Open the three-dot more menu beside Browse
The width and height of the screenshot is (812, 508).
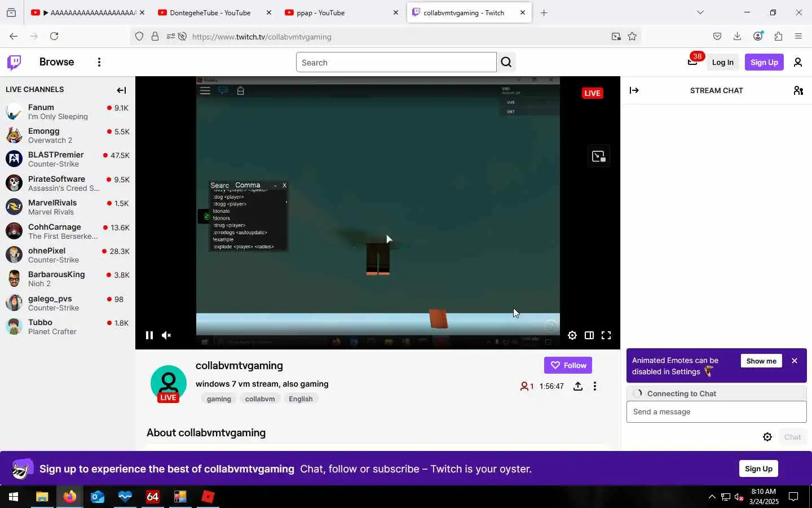99,62
